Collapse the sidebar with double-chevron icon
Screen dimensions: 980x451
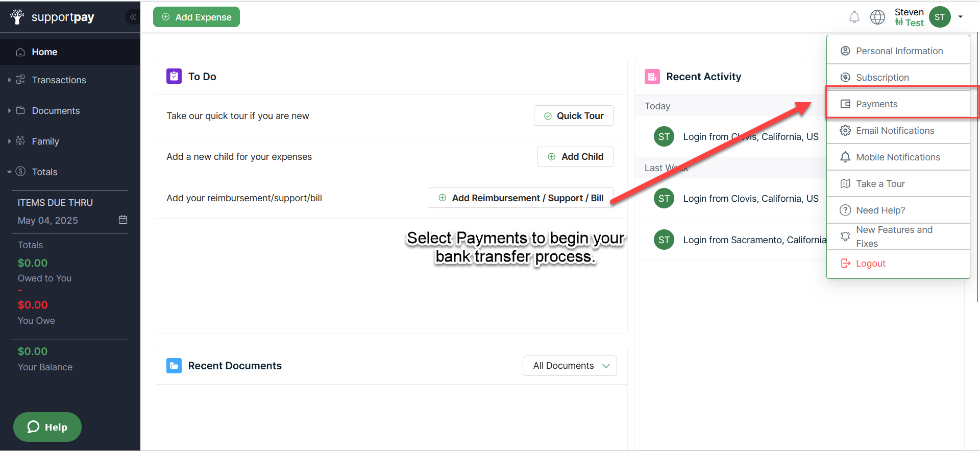pos(133,17)
